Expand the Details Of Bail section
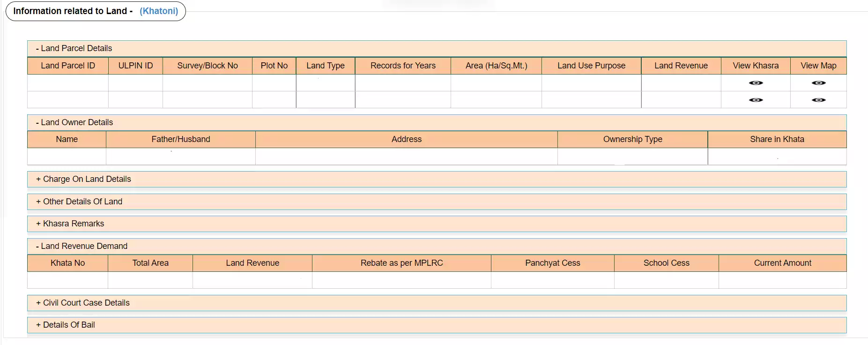 [437, 325]
